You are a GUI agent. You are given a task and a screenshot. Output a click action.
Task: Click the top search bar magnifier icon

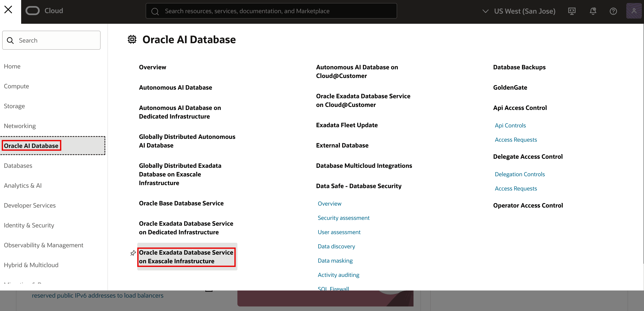point(155,11)
